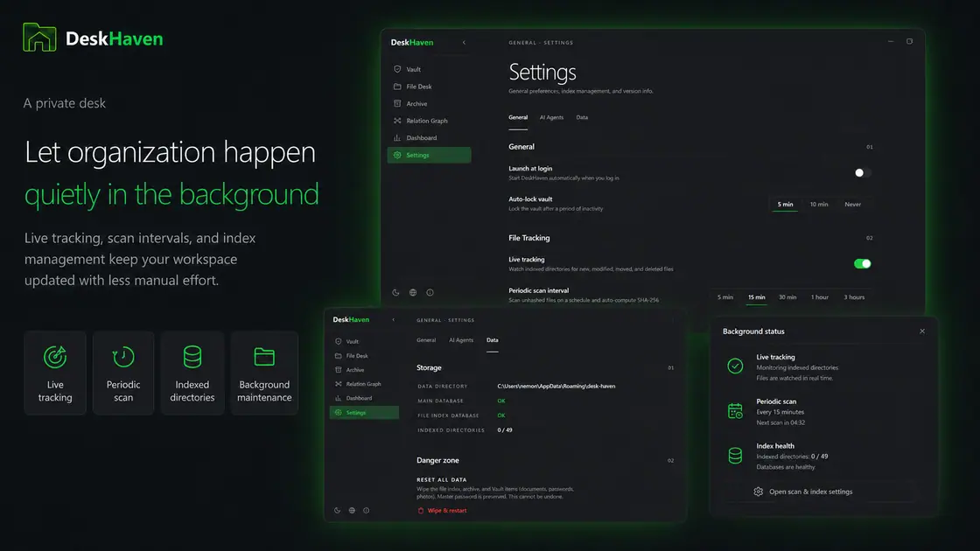Image resolution: width=980 pixels, height=551 pixels.
Task: Set periodic scan interval to 5 min
Action: (725, 297)
